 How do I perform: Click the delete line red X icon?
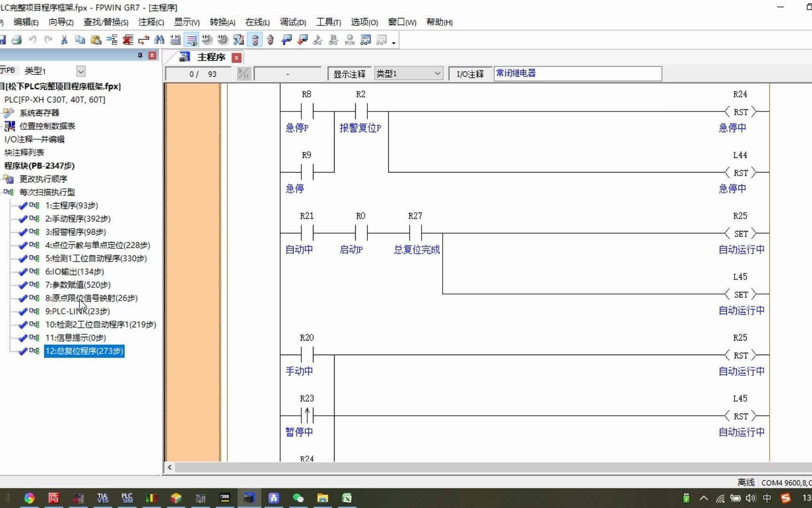pyautogui.click(x=128, y=40)
